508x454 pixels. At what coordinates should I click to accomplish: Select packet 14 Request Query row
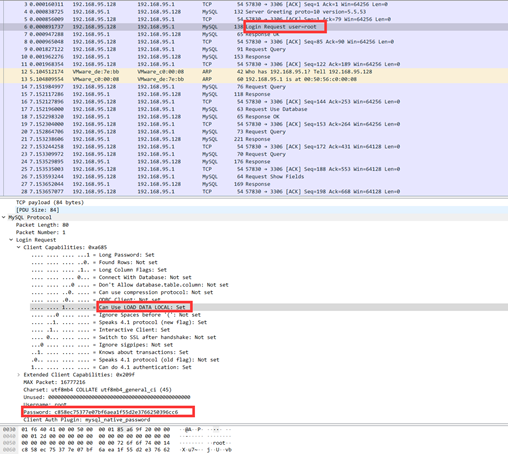pyautogui.click(x=255, y=87)
